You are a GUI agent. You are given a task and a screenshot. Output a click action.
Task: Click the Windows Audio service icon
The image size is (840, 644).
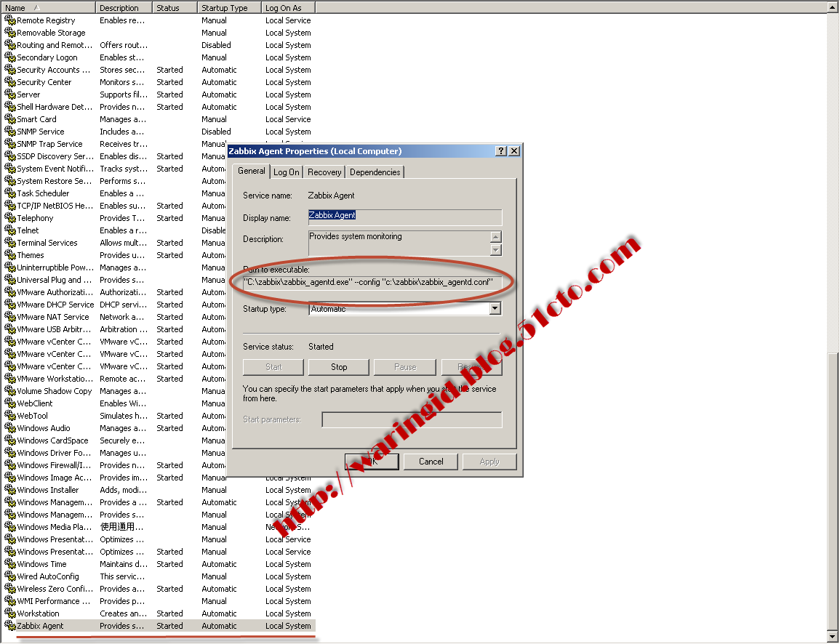9,427
